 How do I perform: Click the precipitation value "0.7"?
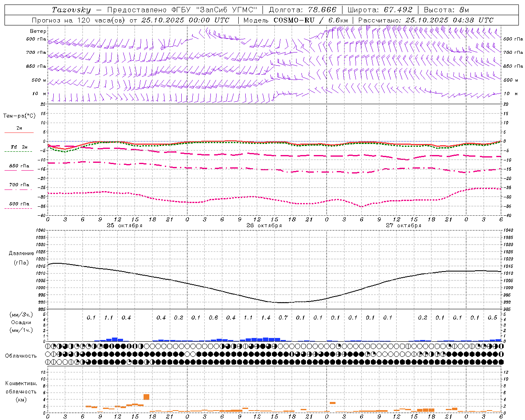pyautogui.click(x=283, y=318)
